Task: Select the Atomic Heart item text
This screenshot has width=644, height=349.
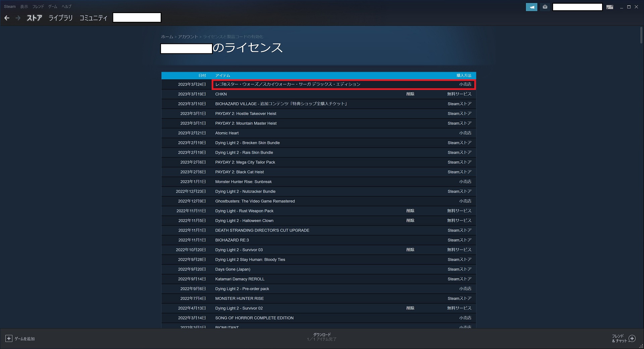Action: (x=227, y=133)
